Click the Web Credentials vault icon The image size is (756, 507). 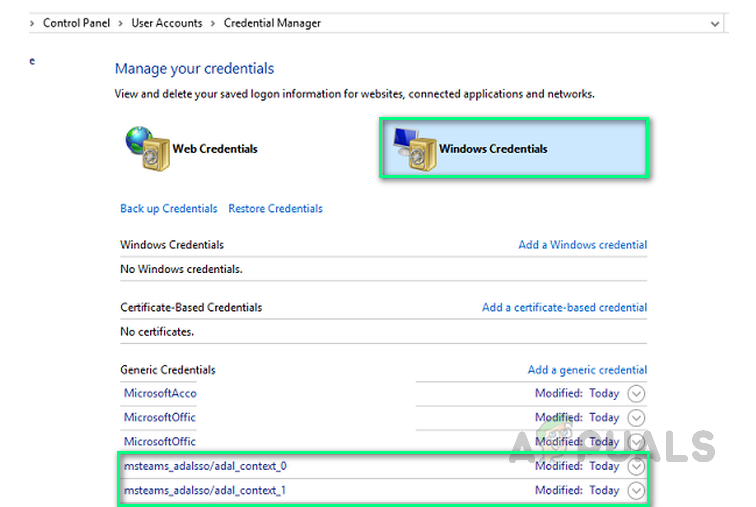pos(146,147)
